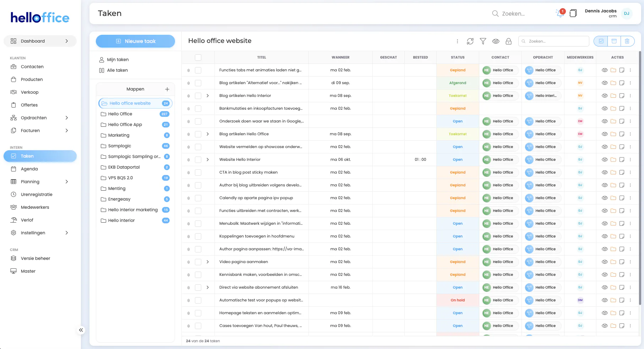Open row menu for 'Functies tabs met animaties' task

pos(630,70)
